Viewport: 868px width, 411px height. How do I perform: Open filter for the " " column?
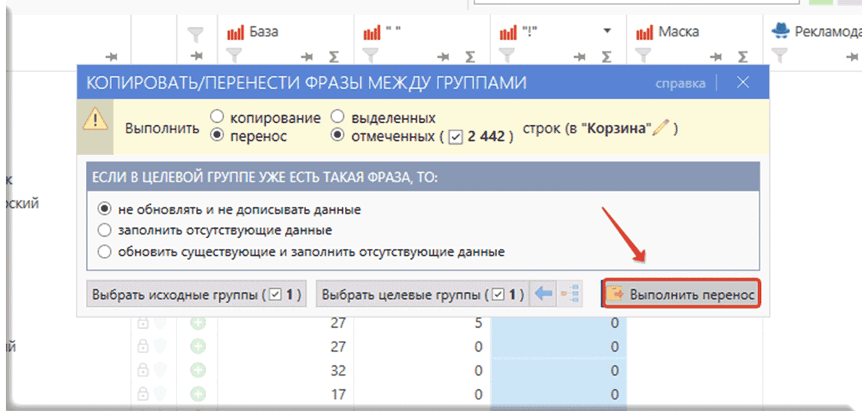[x=370, y=55]
